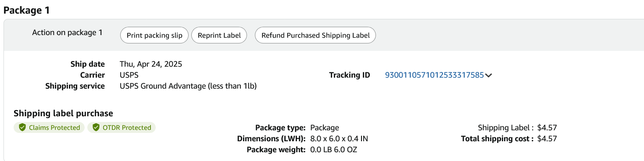644x161 pixels.
Task: Click the USPS carrier value
Action: click(129, 75)
